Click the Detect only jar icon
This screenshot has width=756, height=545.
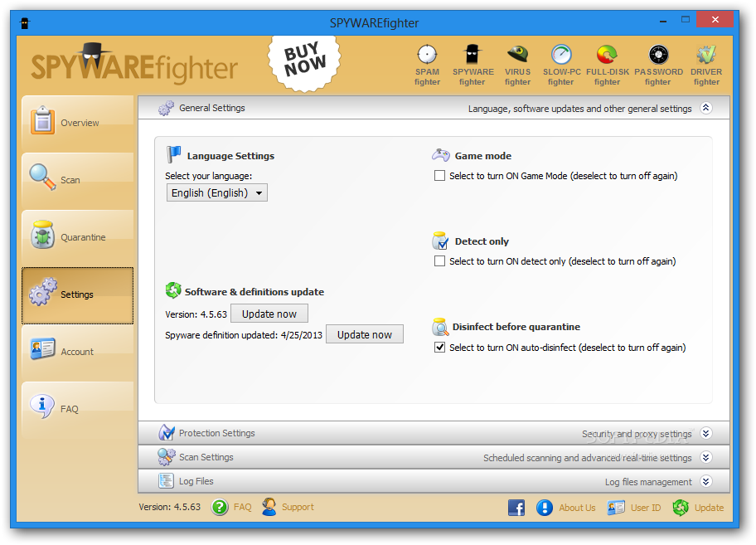pyautogui.click(x=440, y=241)
